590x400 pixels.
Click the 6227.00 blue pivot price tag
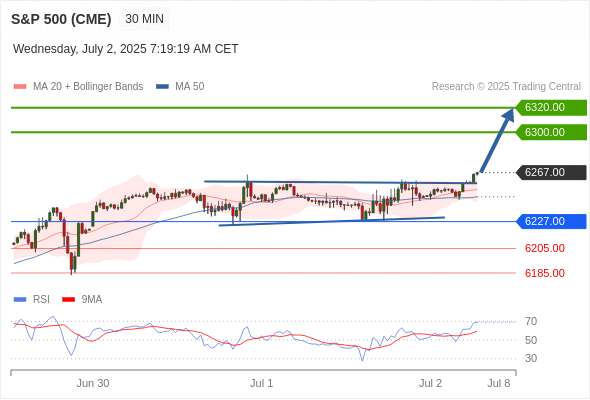coord(551,221)
